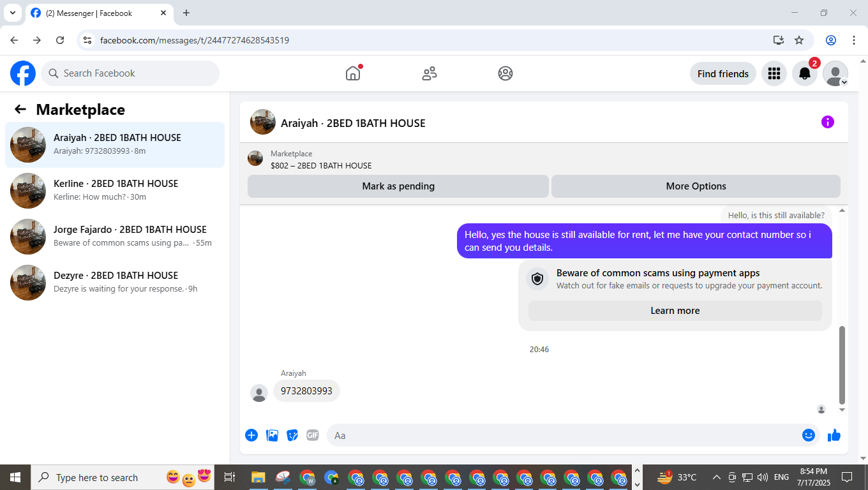This screenshot has height=490, width=868.
Task: Open the account profile menu
Action: (835, 73)
